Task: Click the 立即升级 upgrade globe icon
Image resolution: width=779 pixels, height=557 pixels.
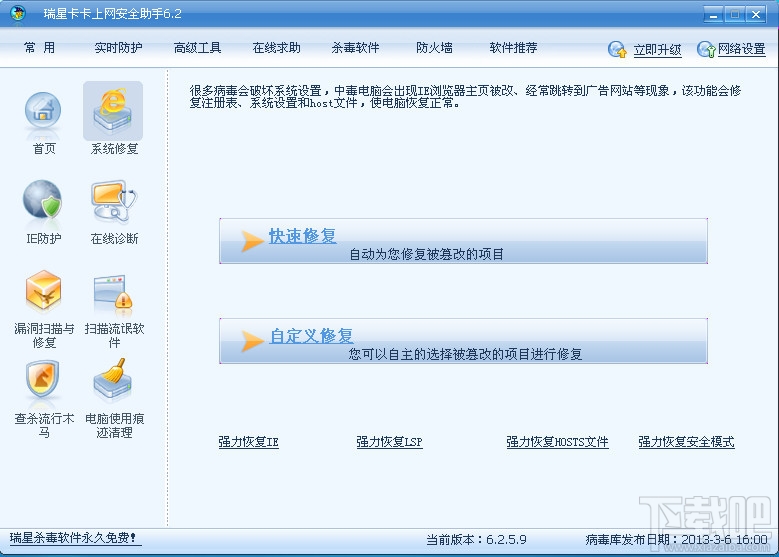Action: [618, 49]
